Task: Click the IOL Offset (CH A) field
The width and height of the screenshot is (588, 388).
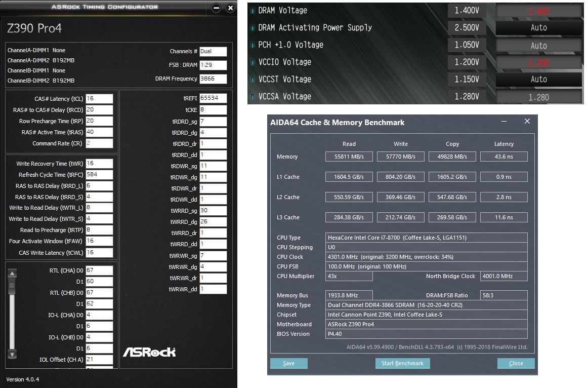Action: [x=99, y=360]
